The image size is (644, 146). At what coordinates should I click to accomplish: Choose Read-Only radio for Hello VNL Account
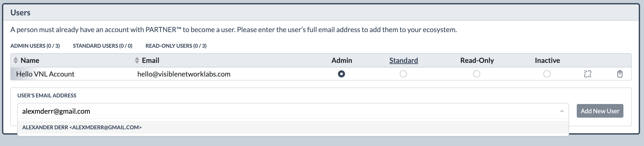tap(476, 74)
